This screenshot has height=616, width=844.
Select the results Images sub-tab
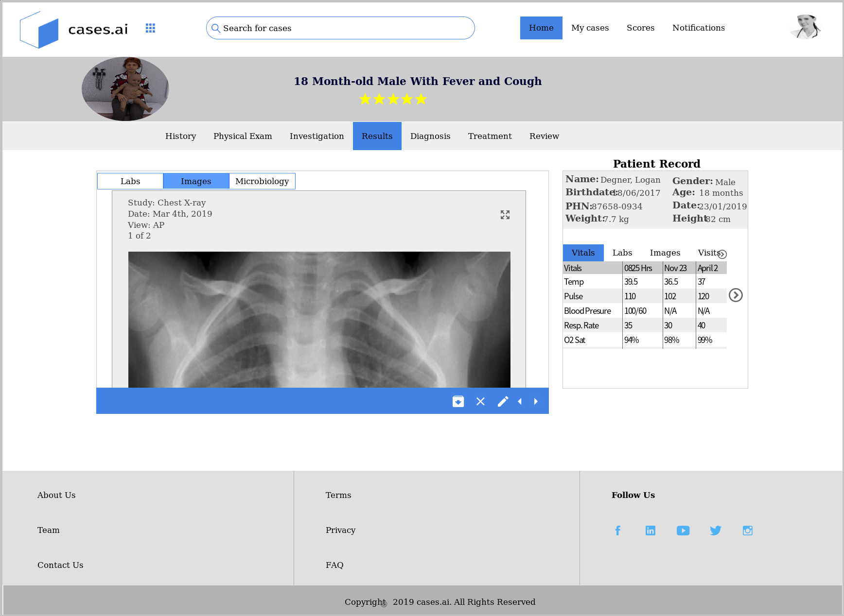pyautogui.click(x=196, y=181)
